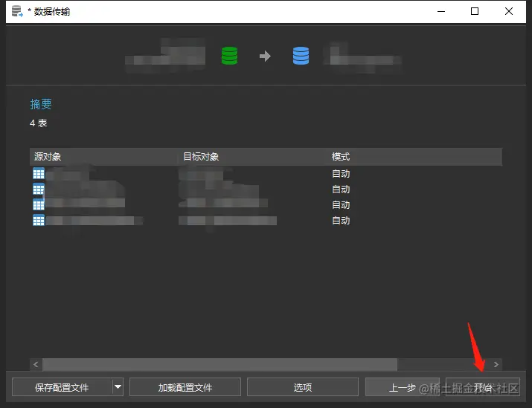Click the blue target database icon
The image size is (532, 408).
click(x=301, y=56)
